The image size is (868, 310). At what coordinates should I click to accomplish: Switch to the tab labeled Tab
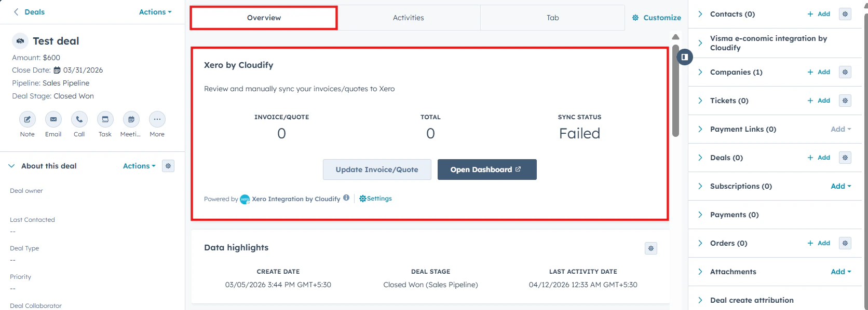[x=552, y=18]
